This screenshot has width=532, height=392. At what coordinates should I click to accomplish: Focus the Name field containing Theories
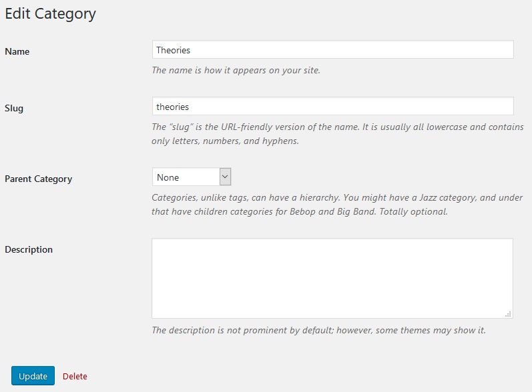[x=332, y=49]
